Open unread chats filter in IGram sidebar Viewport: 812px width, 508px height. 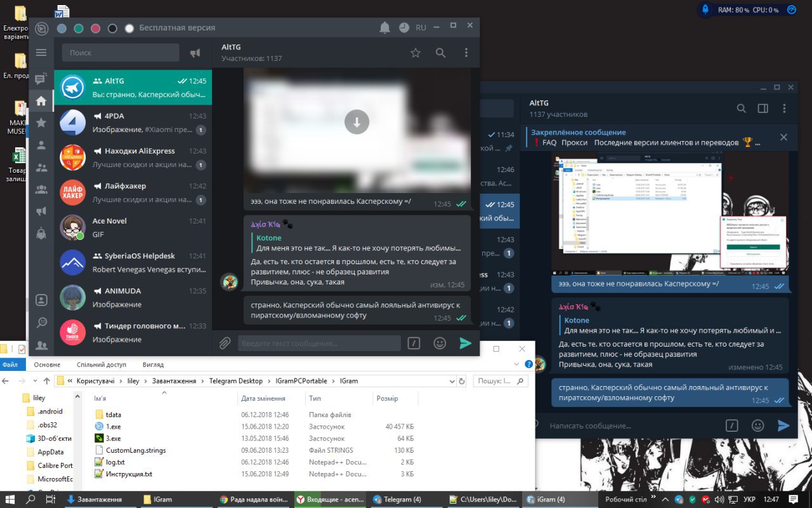coord(41,79)
